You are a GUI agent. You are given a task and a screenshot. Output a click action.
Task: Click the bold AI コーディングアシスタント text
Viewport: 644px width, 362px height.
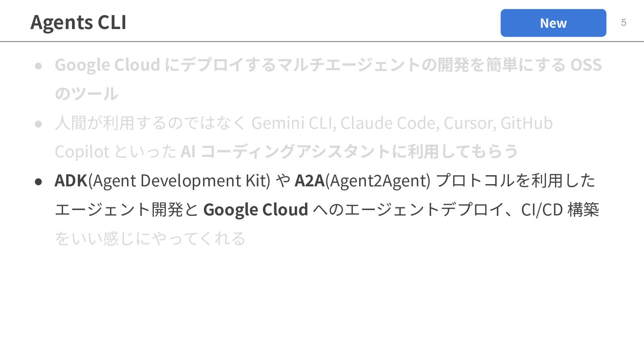(x=286, y=152)
